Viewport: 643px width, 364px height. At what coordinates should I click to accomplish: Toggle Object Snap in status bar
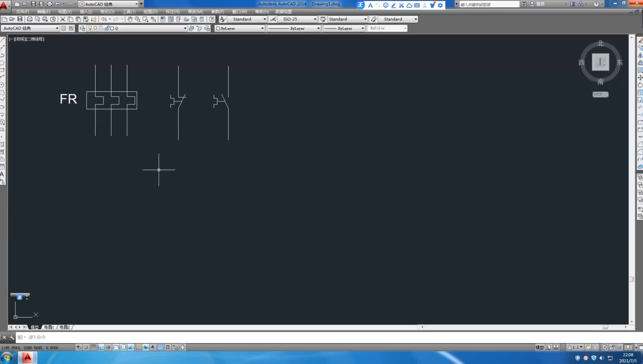(116, 347)
